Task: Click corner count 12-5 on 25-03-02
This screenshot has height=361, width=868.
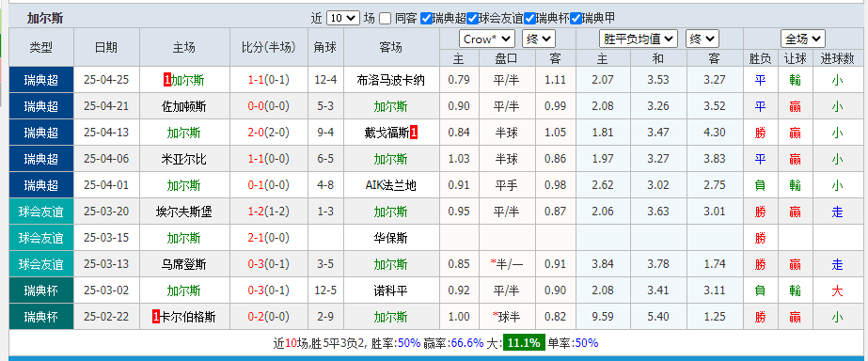Action: [325, 290]
